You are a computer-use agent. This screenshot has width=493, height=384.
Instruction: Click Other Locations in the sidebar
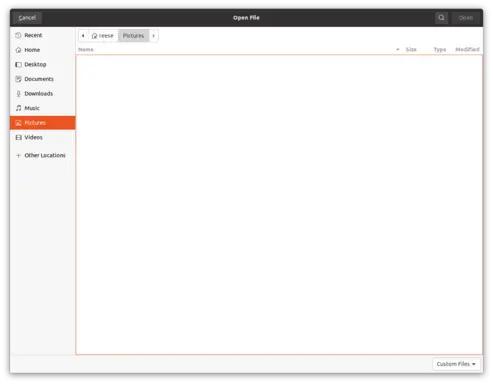click(43, 155)
